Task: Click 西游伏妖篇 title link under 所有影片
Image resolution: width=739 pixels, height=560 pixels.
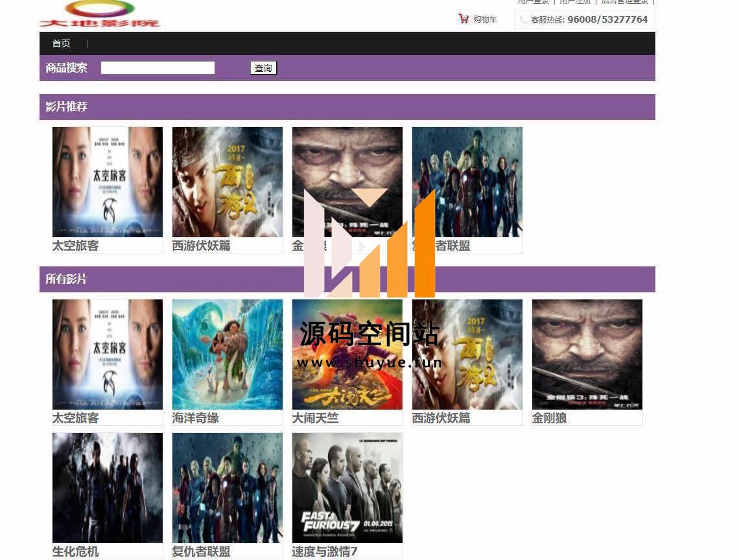Action: coord(441,418)
